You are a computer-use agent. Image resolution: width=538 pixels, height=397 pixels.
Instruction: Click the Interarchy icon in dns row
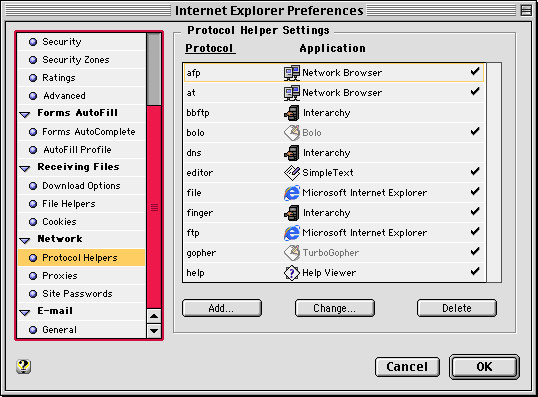[x=292, y=153]
